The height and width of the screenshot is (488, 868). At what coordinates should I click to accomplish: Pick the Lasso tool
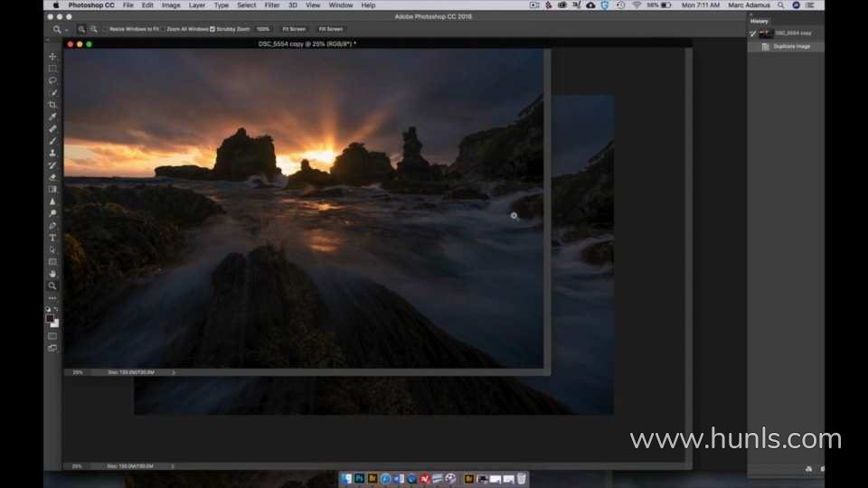pos(52,80)
